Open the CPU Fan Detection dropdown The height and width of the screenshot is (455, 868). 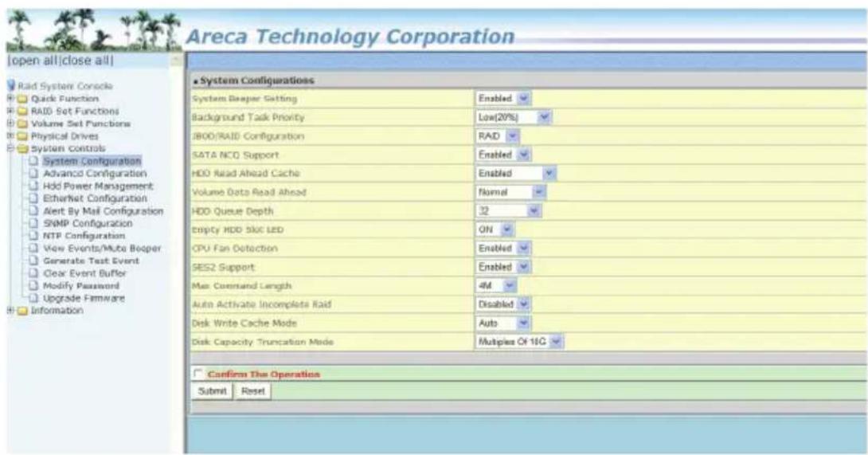503,249
